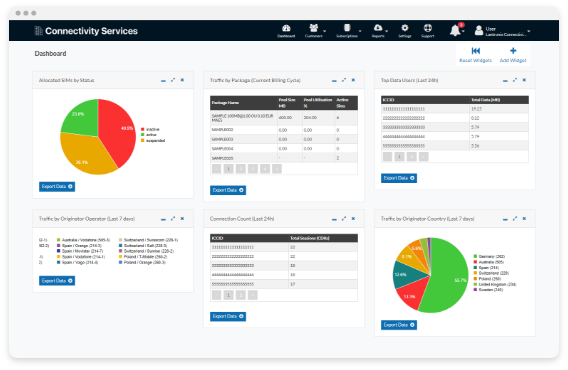Go to page 2 in Traffic by Package
This screenshot has width=568, height=370.
[x=241, y=169]
